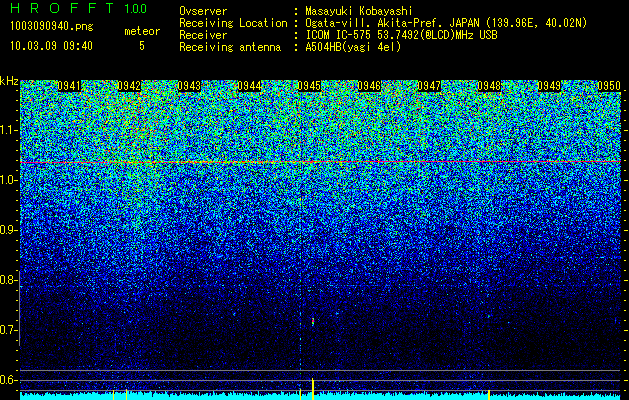This screenshot has height=400, width=629.
Task: Click the yellow bottom marker beneath 0948
Action: [x=489, y=395]
